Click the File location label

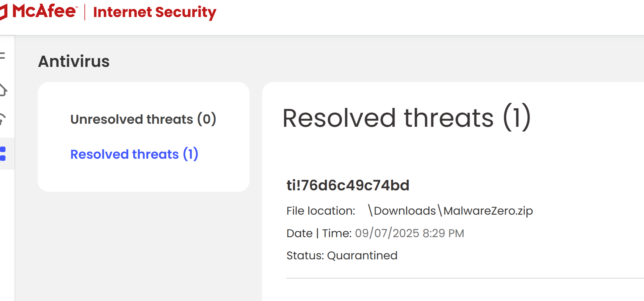[321, 211]
